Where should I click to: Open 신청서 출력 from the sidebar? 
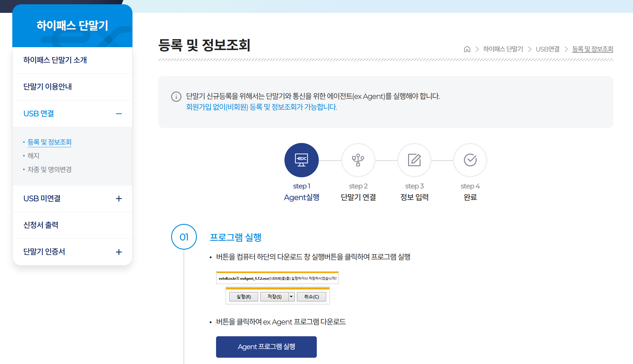coord(41,225)
